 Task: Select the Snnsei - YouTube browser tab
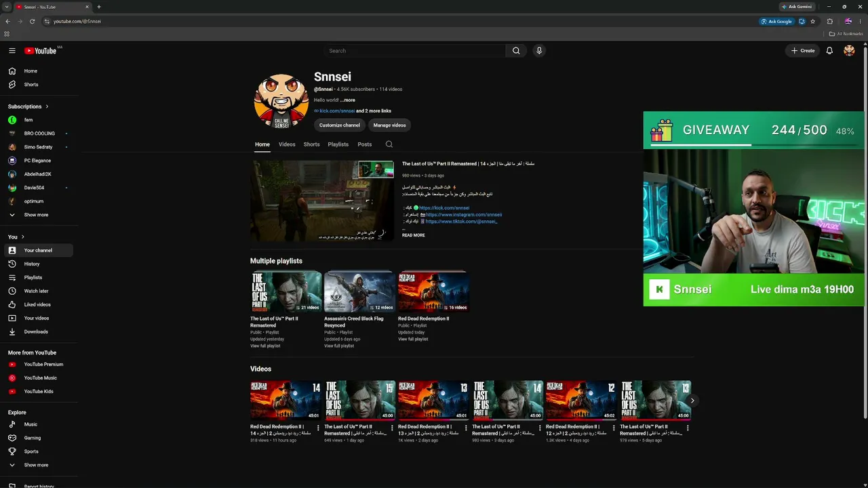pos(52,7)
